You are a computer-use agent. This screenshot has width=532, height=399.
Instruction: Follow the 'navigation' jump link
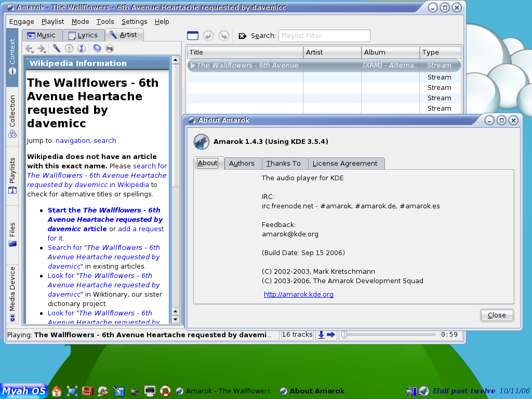click(73, 140)
